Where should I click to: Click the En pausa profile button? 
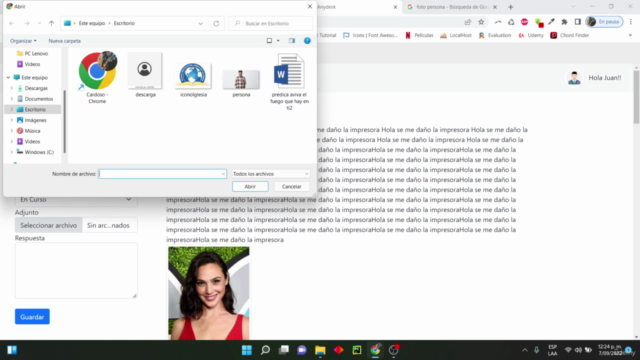pos(604,22)
